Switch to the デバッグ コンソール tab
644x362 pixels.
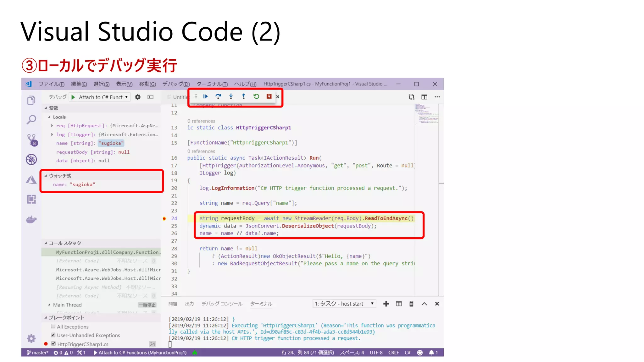[222, 304]
